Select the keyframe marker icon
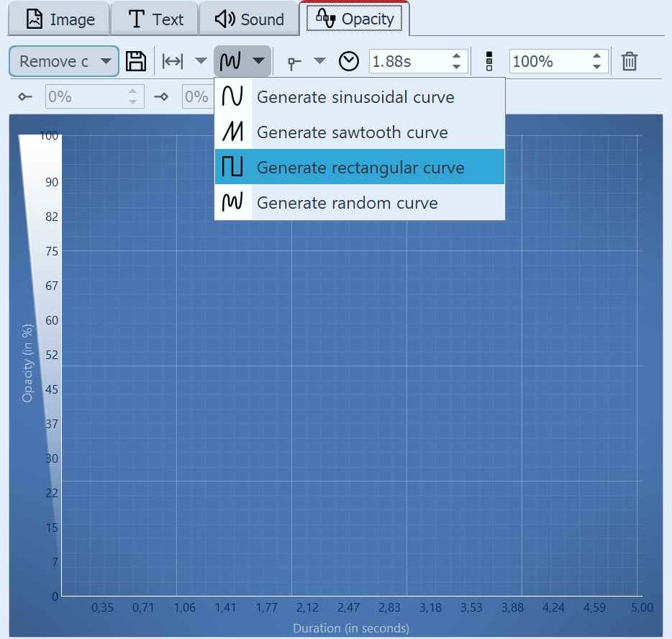Image resolution: width=672 pixels, height=639 pixels. tap(294, 61)
